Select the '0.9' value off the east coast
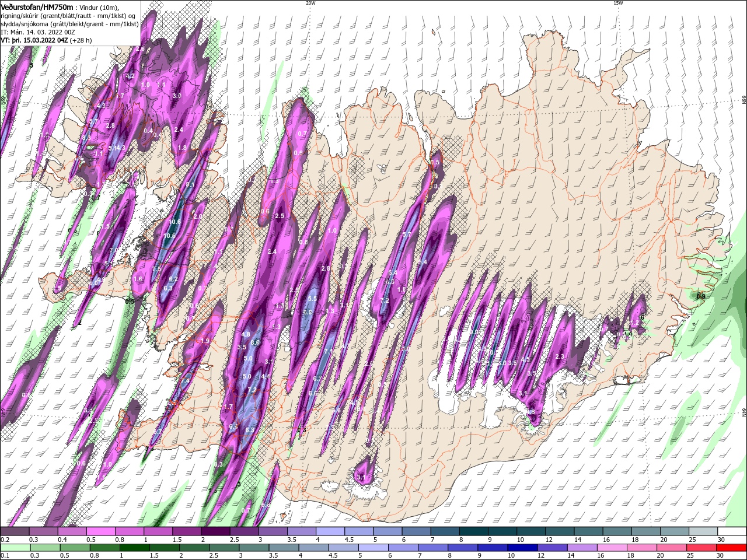Viewport: 747px width, 560px height. [701, 296]
